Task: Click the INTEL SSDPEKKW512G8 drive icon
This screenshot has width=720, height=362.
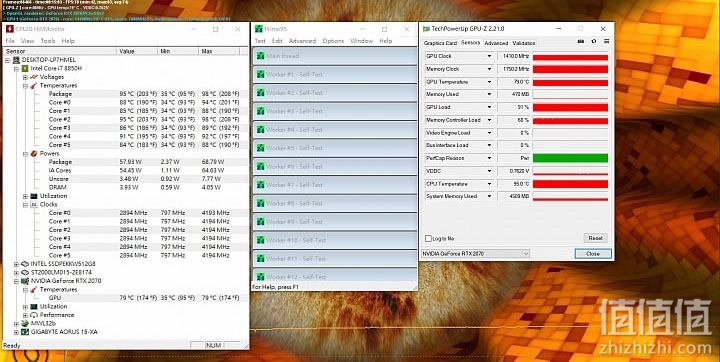Action: 25,264
